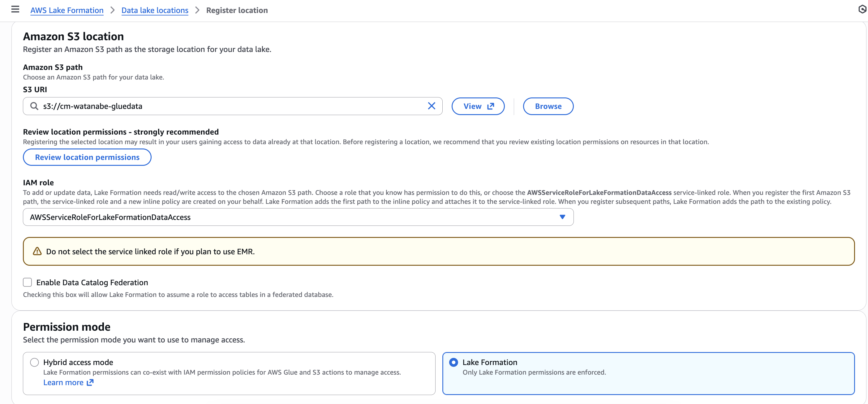Image resolution: width=868 pixels, height=404 pixels.
Task: Click Review location permissions button
Action: point(87,157)
